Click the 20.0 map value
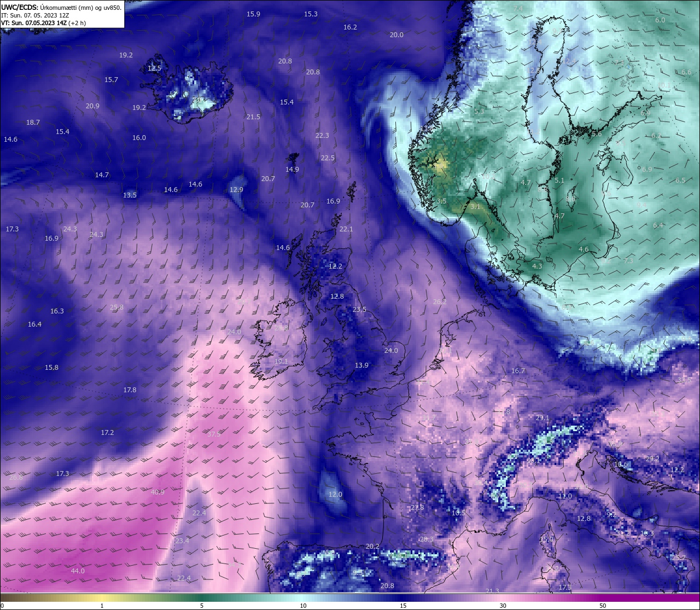This screenshot has height=610, width=700. coord(396,35)
